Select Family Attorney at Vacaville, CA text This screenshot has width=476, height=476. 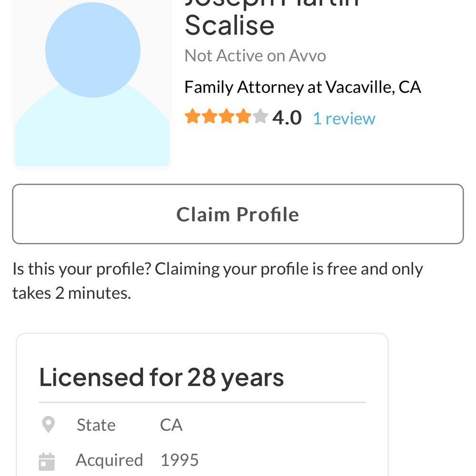click(x=303, y=87)
